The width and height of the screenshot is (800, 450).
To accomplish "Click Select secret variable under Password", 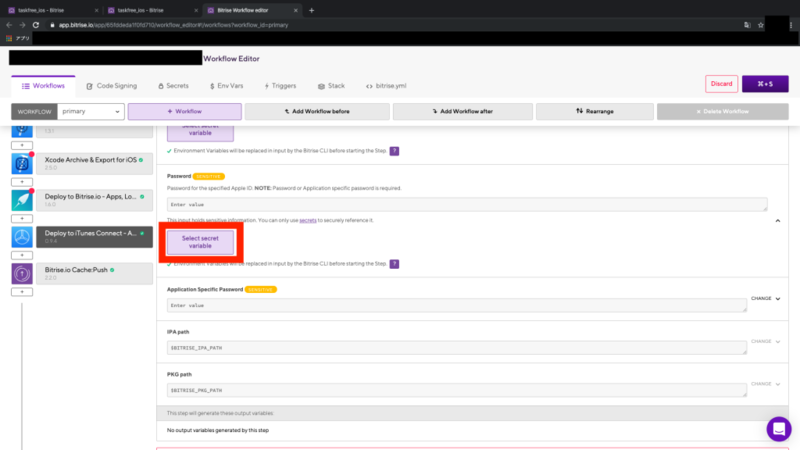I will (x=200, y=242).
